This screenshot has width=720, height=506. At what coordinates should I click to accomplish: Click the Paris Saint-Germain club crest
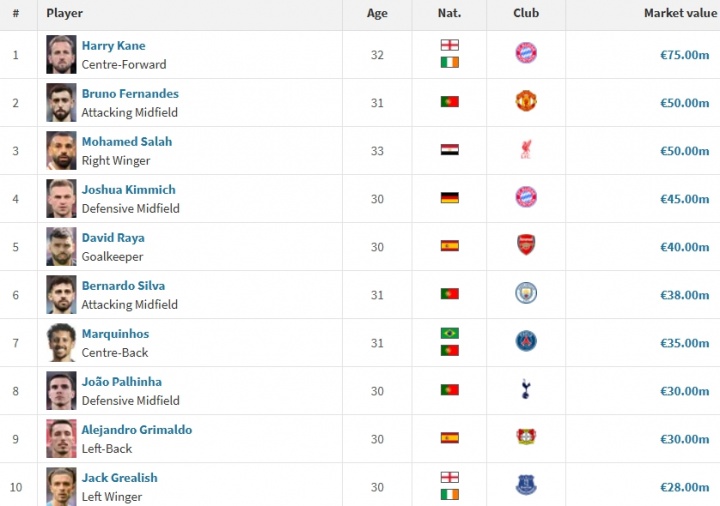[526, 342]
